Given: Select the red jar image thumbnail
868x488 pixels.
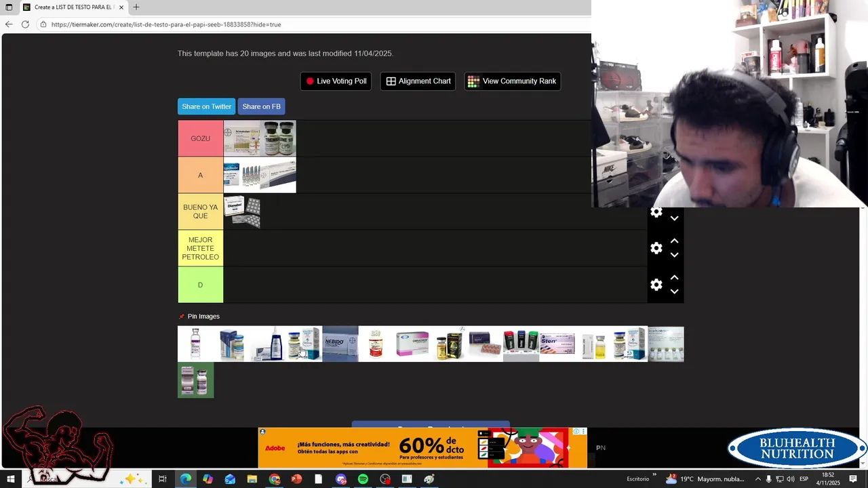Looking at the screenshot, I should coord(376,344).
